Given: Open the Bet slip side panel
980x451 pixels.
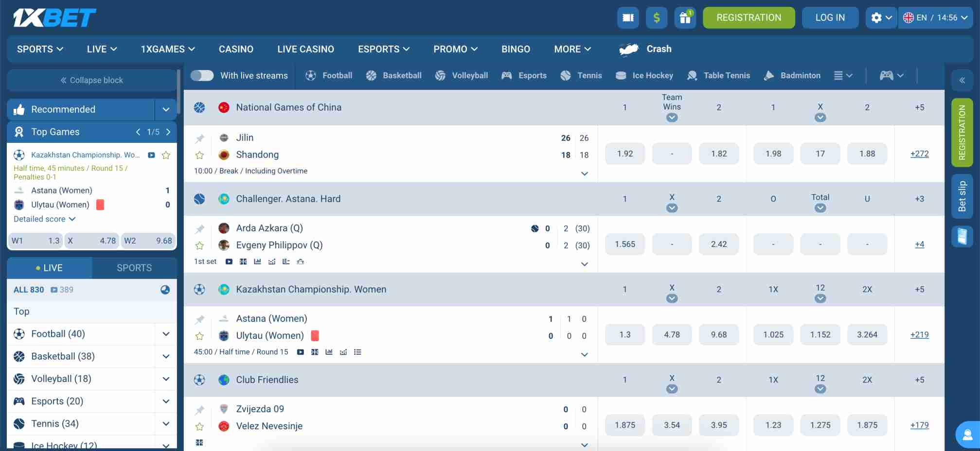Looking at the screenshot, I should (962, 196).
